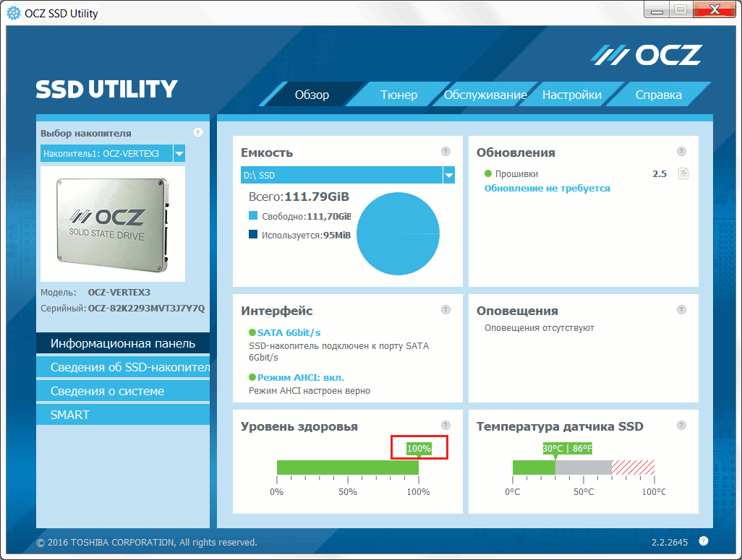The image size is (742, 560).
Task: Click the version number 2.2.2645
Action: (670, 542)
